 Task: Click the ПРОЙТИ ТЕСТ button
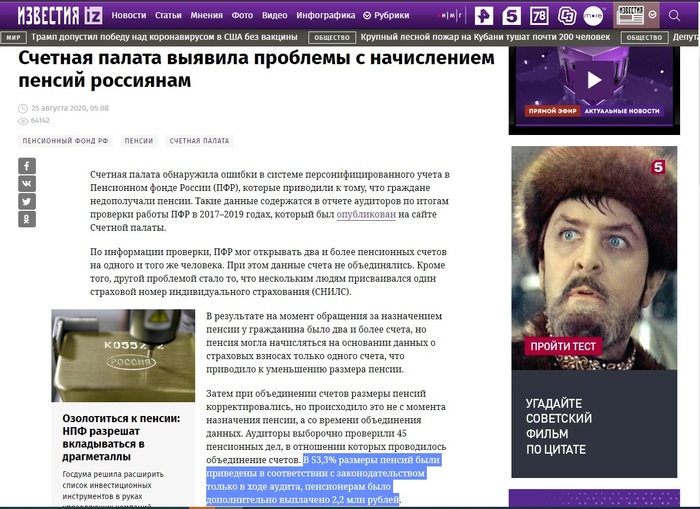coord(563,346)
